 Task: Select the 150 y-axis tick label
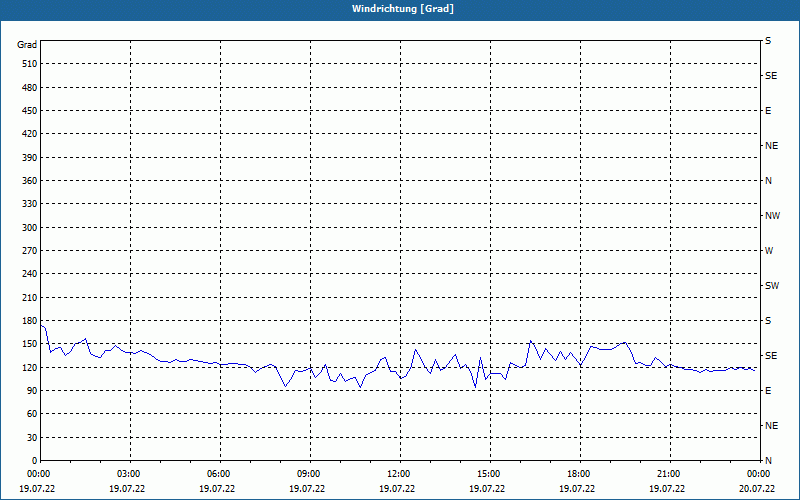pyautogui.click(x=29, y=344)
